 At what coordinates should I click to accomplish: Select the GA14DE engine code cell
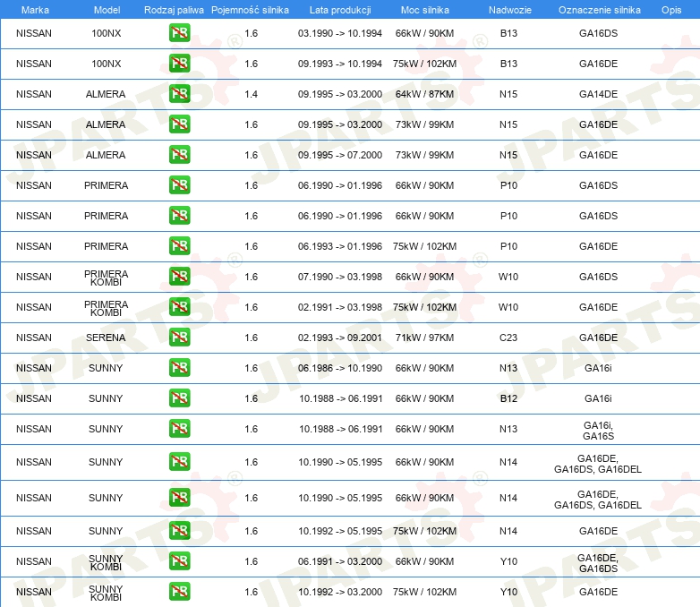coord(598,94)
